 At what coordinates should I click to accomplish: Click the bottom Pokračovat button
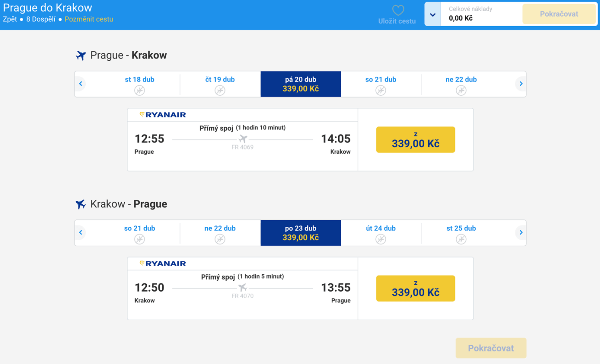(491, 348)
